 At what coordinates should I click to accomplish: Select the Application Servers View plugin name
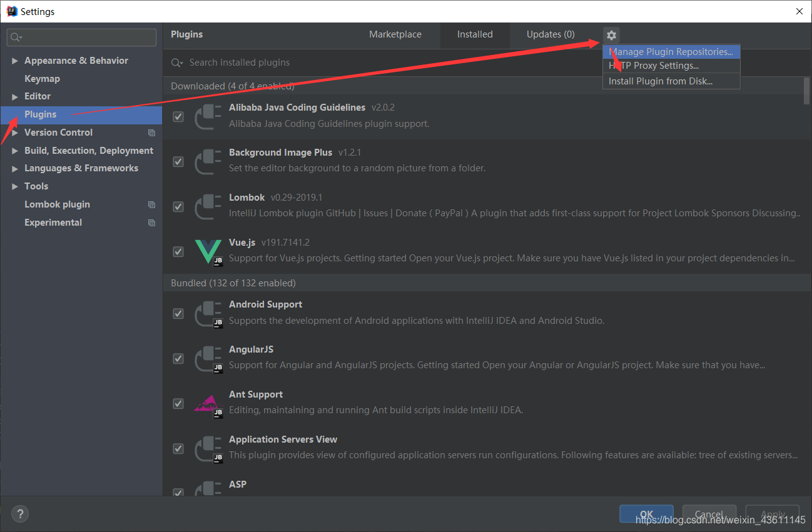tap(283, 439)
